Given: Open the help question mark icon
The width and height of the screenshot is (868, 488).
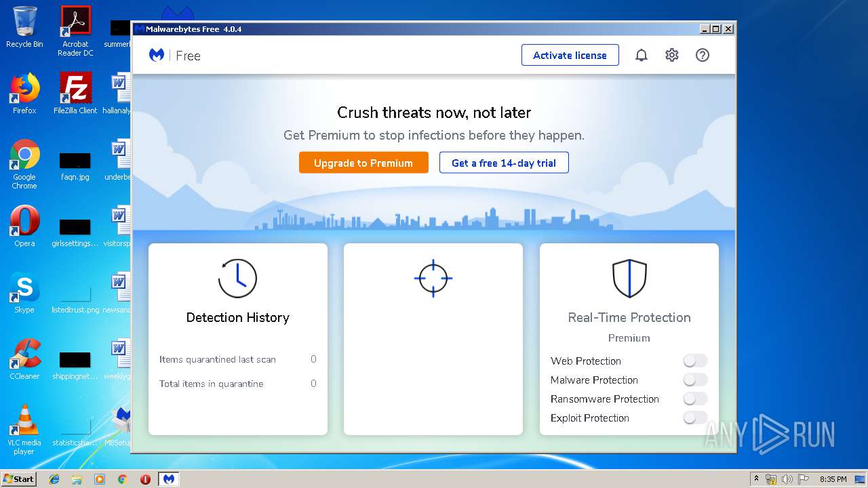Looking at the screenshot, I should pos(703,55).
